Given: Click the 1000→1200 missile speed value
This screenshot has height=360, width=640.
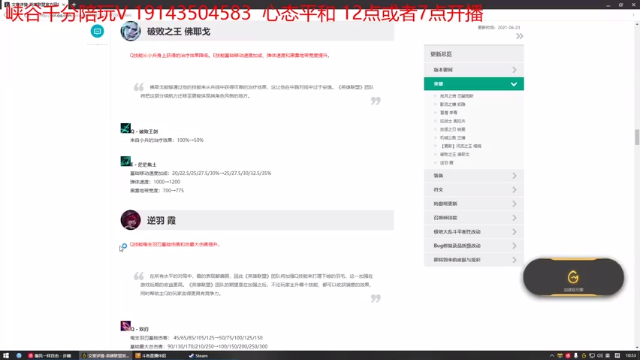Looking at the screenshot, I should coord(167,182).
